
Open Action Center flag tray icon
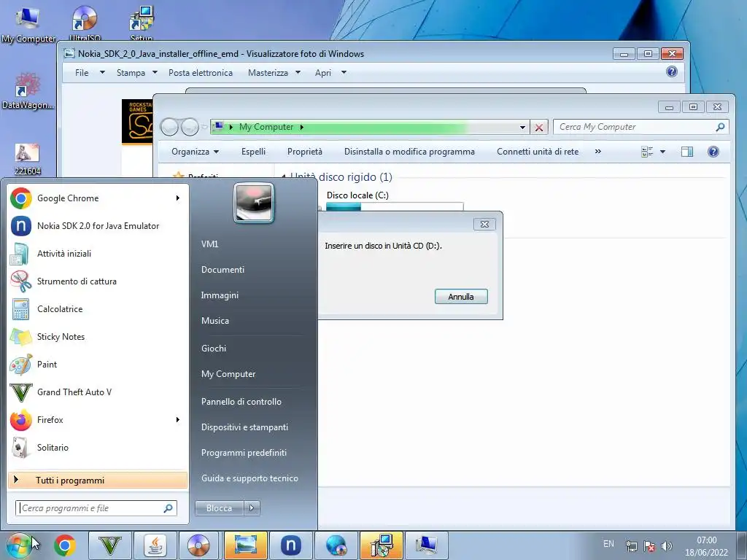coord(649,546)
